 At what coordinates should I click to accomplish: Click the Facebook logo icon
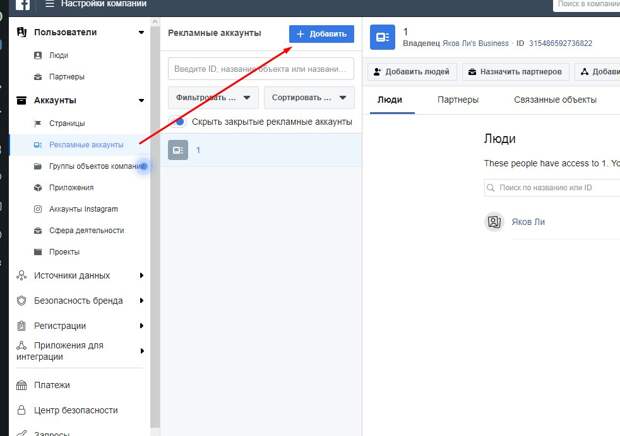(23, 5)
